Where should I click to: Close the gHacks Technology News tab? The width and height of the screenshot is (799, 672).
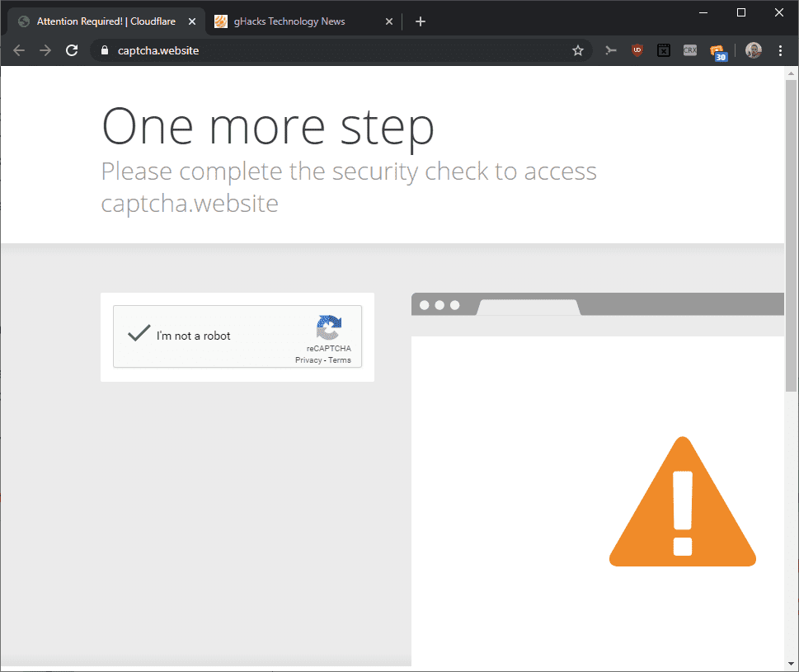coord(389,21)
